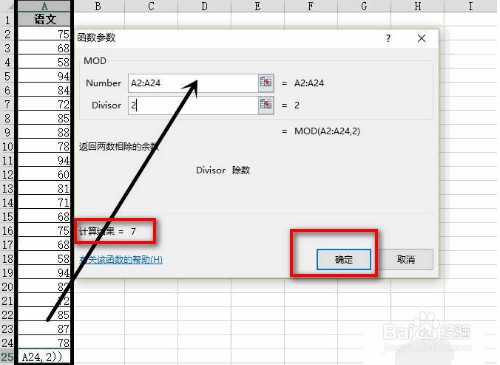
Task: Select column H header
Action: pos(417,6)
